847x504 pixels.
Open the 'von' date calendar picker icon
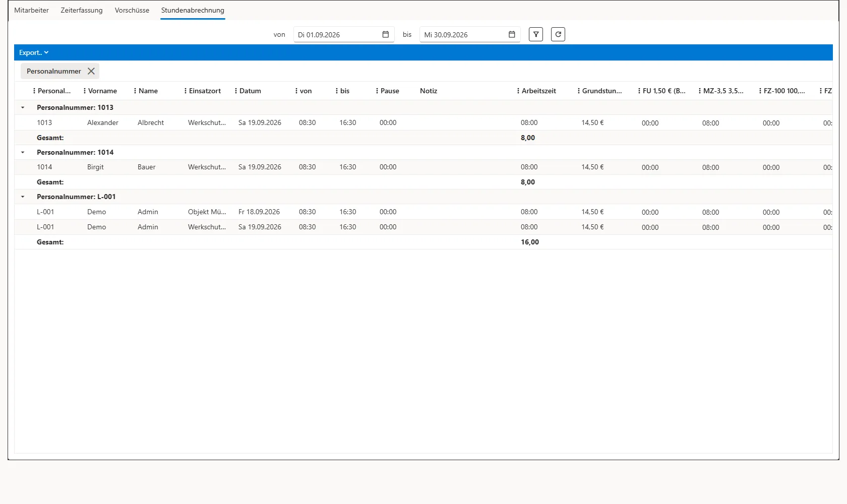[386, 34]
